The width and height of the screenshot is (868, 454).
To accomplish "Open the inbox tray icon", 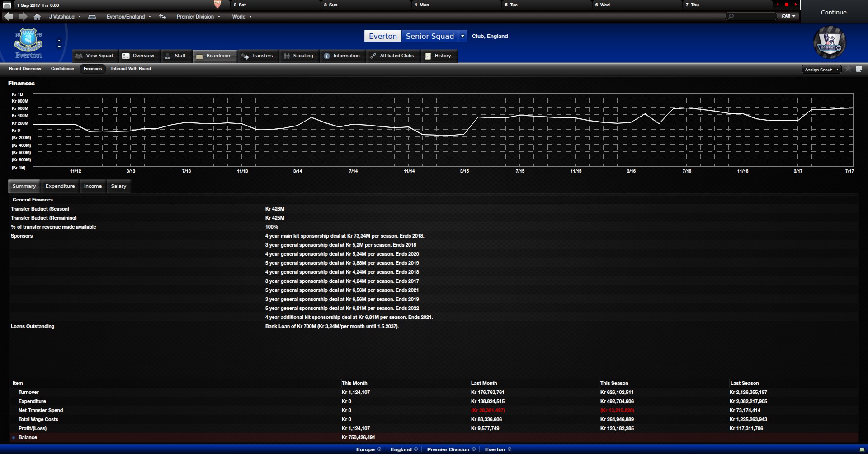I will 92,17.
